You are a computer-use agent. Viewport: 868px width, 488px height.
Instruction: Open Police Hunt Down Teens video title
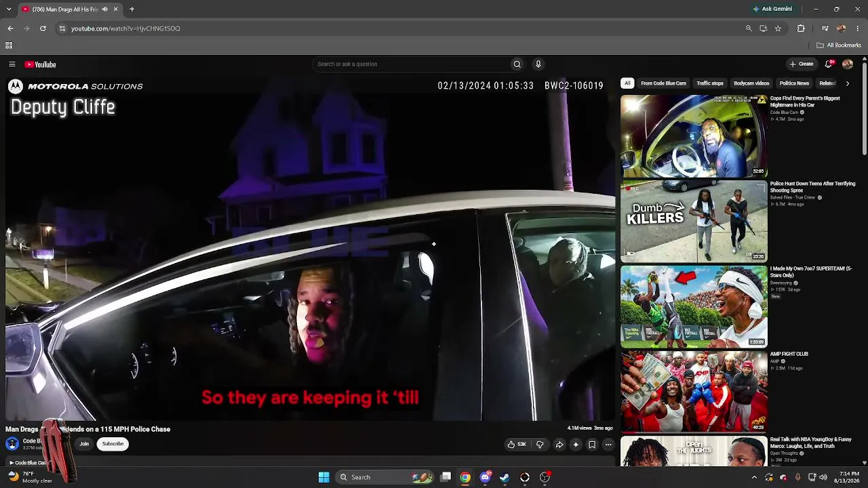[x=812, y=187]
